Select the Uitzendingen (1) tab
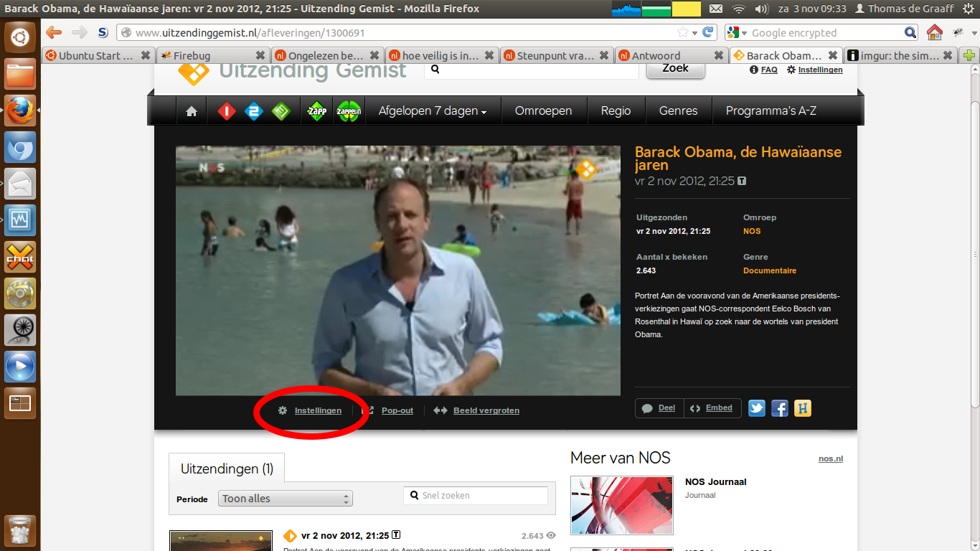Image resolution: width=980 pixels, height=551 pixels. [227, 468]
